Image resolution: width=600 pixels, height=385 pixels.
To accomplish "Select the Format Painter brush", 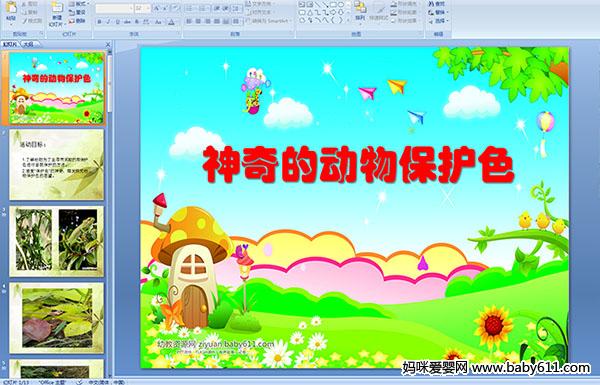I will tap(33, 21).
